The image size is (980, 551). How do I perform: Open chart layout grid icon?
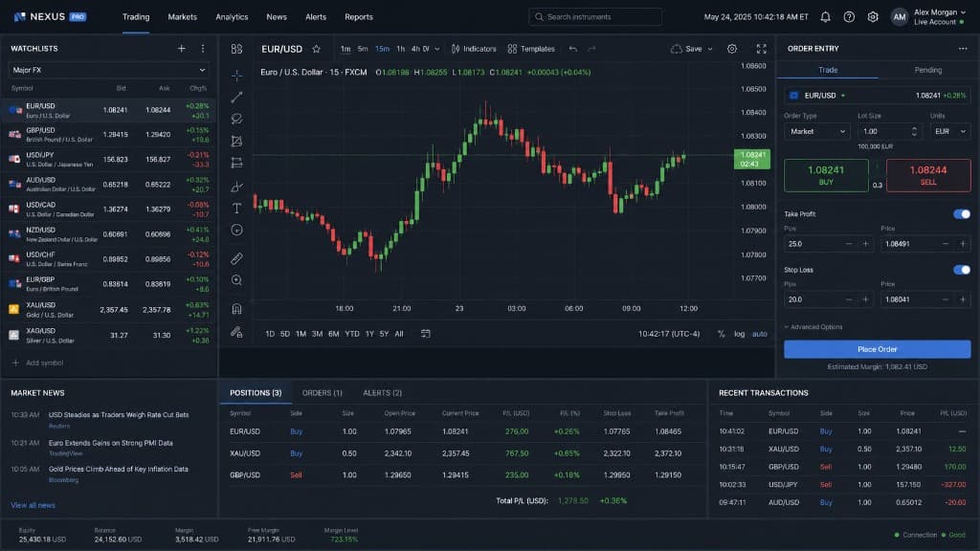(236, 49)
